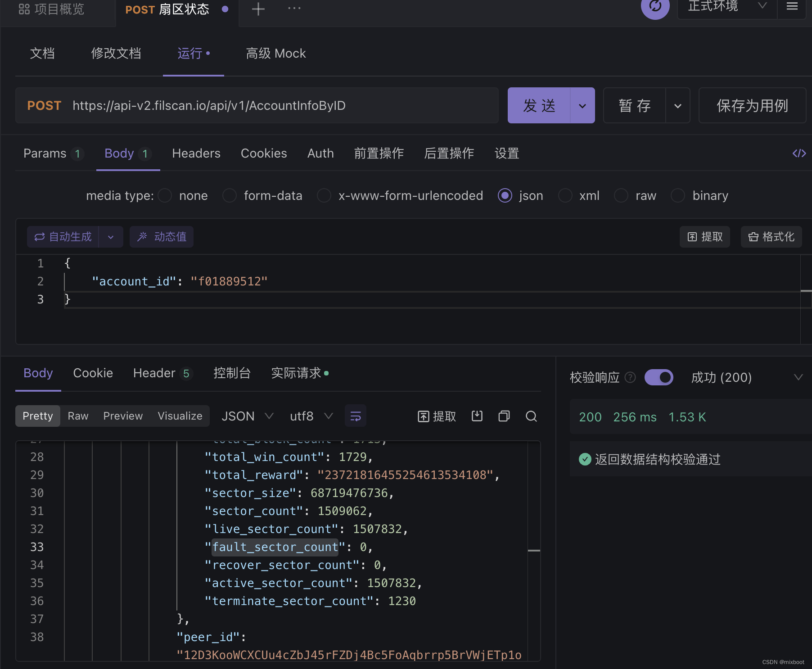Screen dimensions: 812x669
Task: Switch to response Cookie tab
Action: click(x=93, y=373)
